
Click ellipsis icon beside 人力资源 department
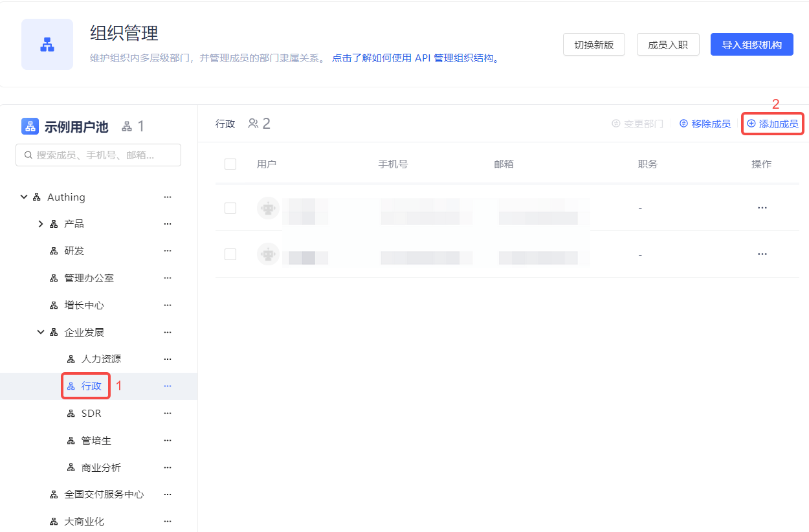point(168,359)
